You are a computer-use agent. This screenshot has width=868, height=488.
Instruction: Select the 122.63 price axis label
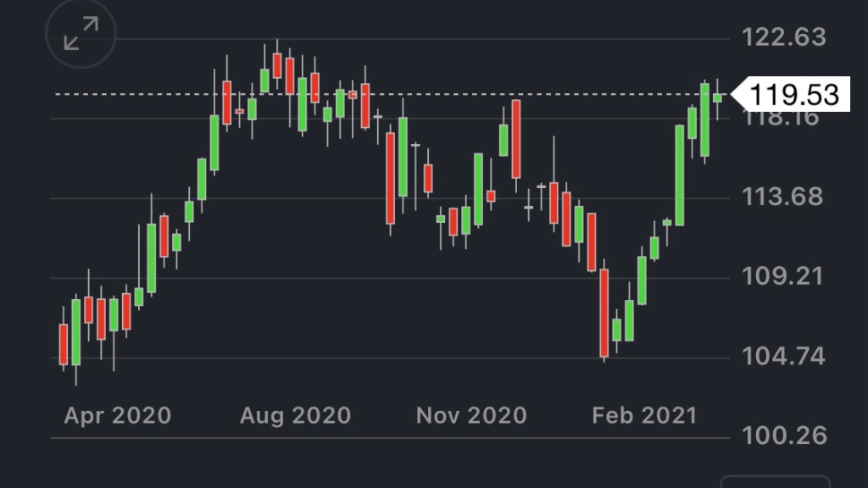[x=784, y=38]
